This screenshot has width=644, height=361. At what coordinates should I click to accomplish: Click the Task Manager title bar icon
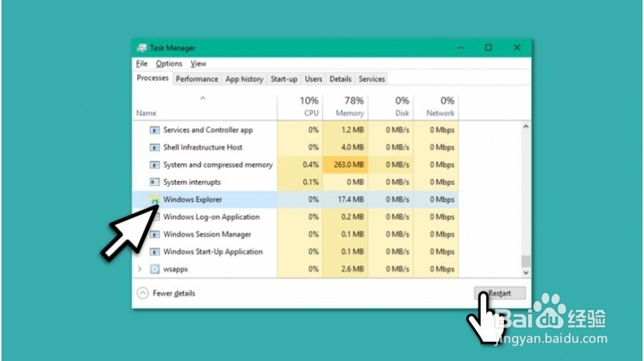(141, 48)
